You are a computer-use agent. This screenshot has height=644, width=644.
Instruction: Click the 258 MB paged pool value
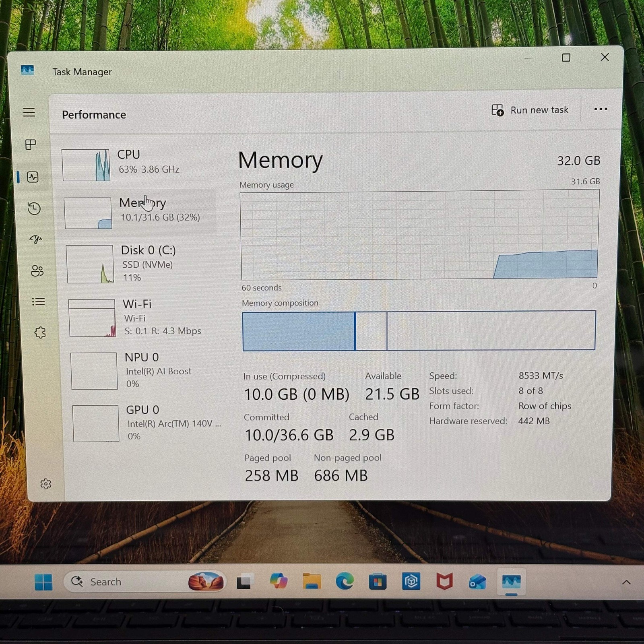coord(272,475)
